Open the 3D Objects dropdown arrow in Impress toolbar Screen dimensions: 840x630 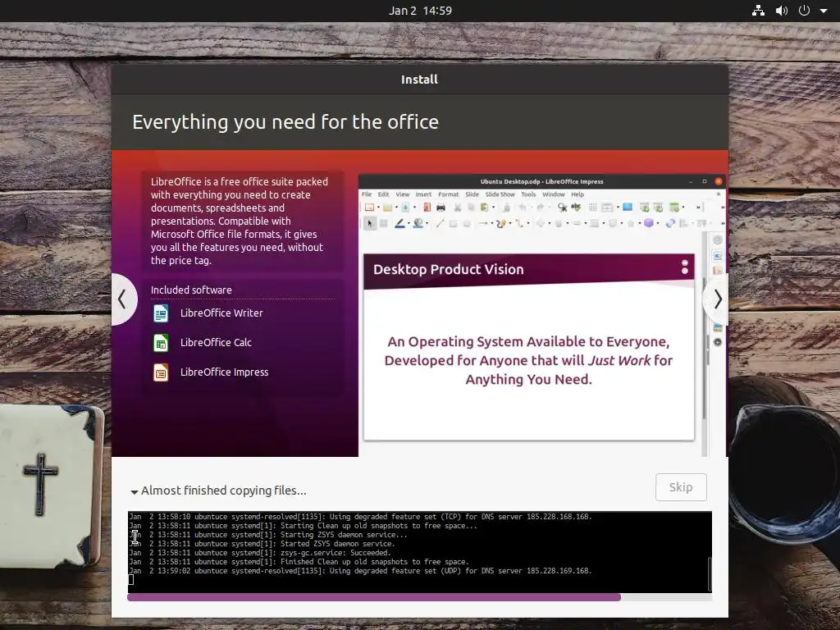(x=658, y=223)
